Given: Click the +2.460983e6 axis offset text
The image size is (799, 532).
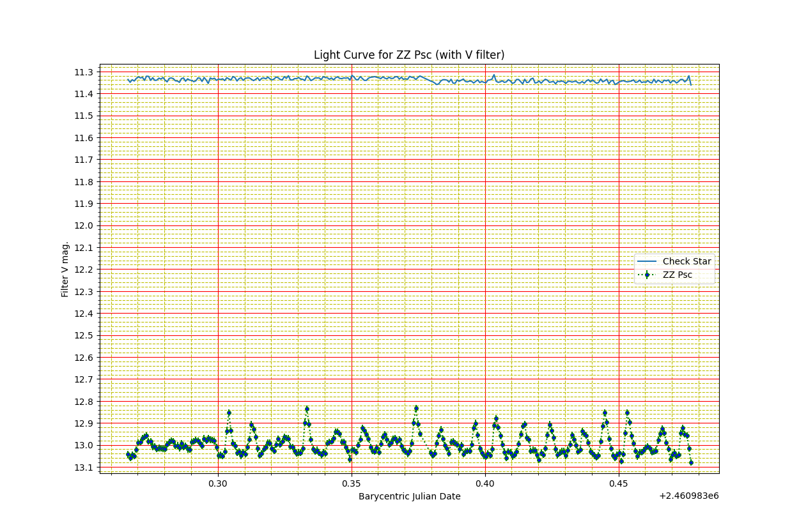Looking at the screenshot, I should point(688,496).
